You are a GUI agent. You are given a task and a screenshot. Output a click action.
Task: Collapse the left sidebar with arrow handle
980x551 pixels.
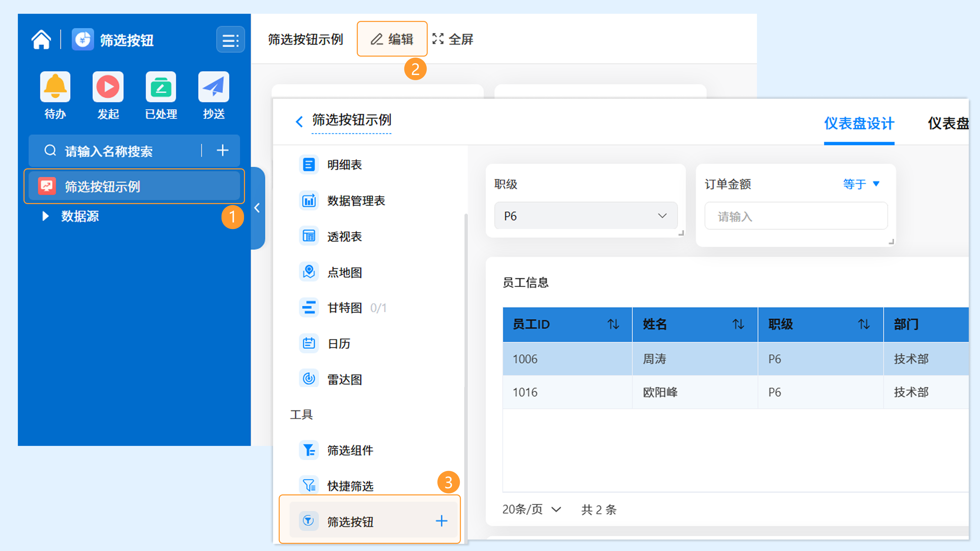click(x=258, y=208)
